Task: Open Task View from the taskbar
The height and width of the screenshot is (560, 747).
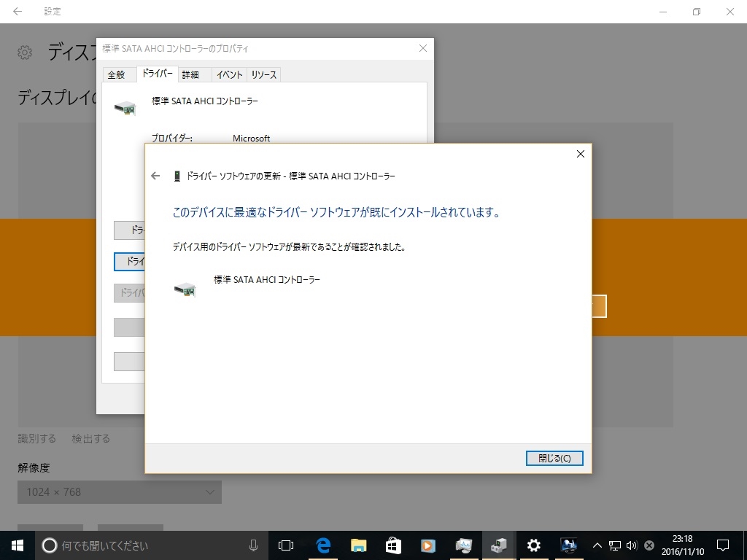Action: [x=286, y=545]
